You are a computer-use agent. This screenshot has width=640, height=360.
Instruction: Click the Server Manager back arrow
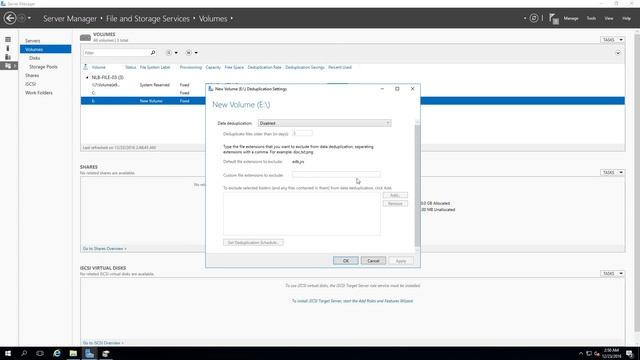[x=10, y=18]
